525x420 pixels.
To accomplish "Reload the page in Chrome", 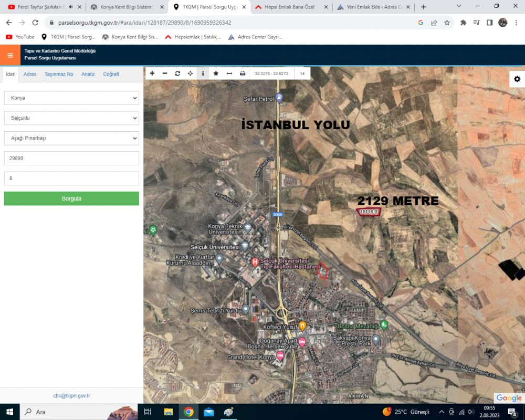I will click(35, 23).
